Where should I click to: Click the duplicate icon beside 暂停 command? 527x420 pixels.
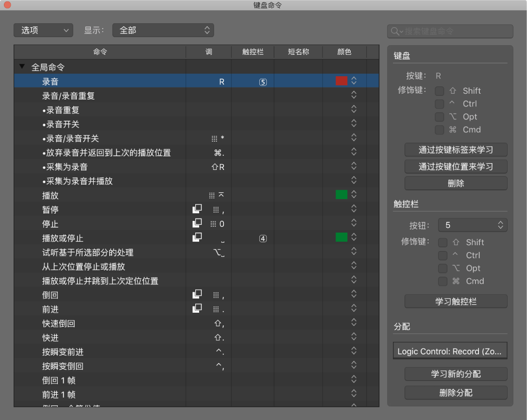click(x=197, y=209)
